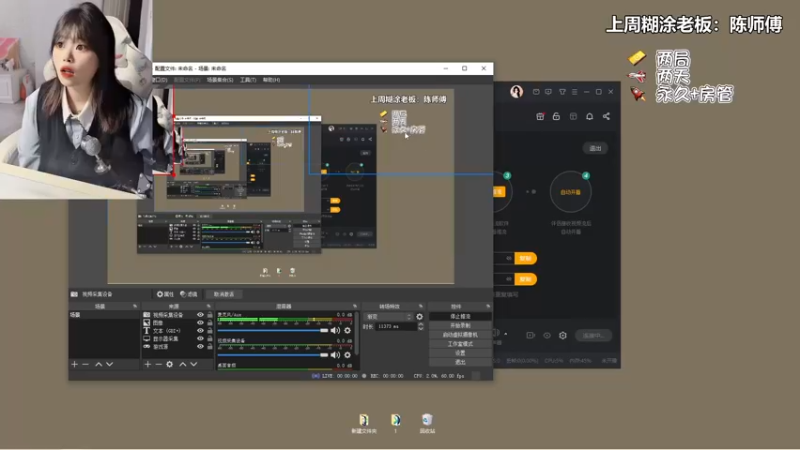Open the video capture device audio gear

347,355
